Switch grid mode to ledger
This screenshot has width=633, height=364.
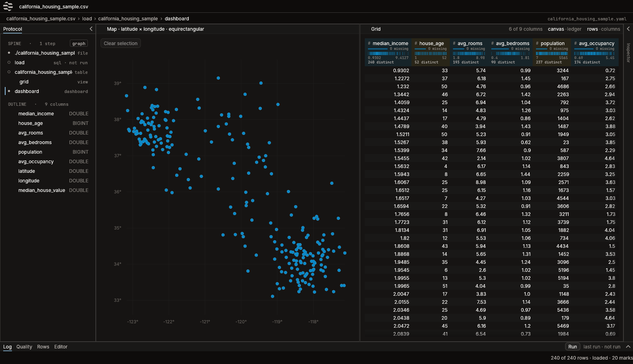(574, 29)
